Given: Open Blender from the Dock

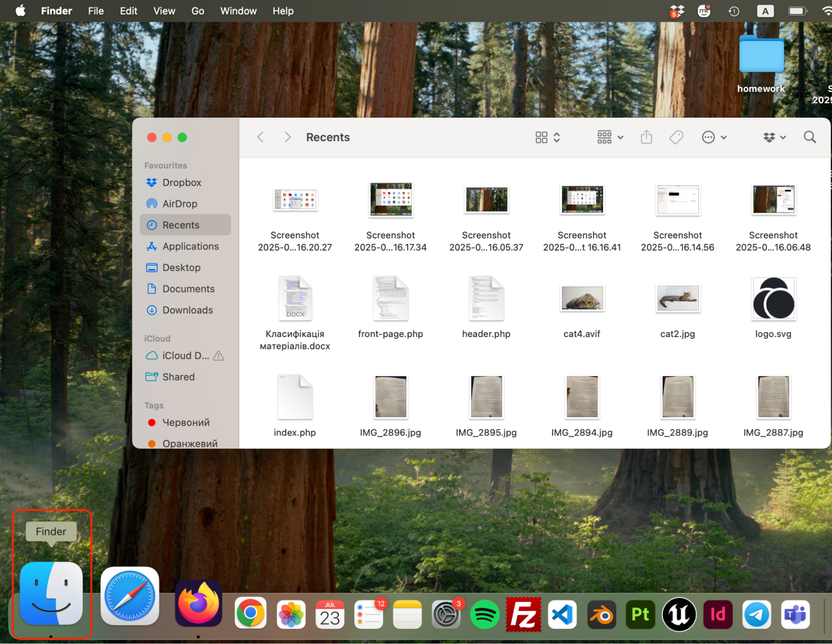Looking at the screenshot, I should pyautogui.click(x=601, y=614).
